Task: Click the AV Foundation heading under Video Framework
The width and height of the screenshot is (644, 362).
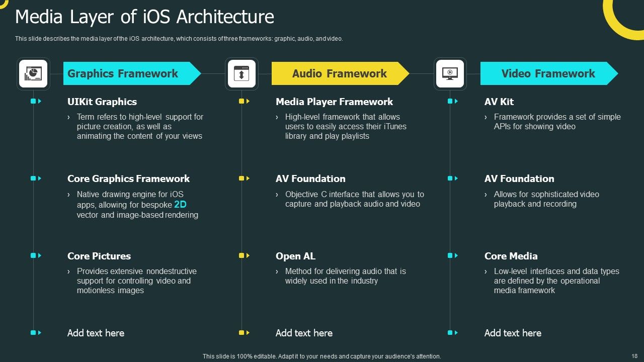Action: 519,178
